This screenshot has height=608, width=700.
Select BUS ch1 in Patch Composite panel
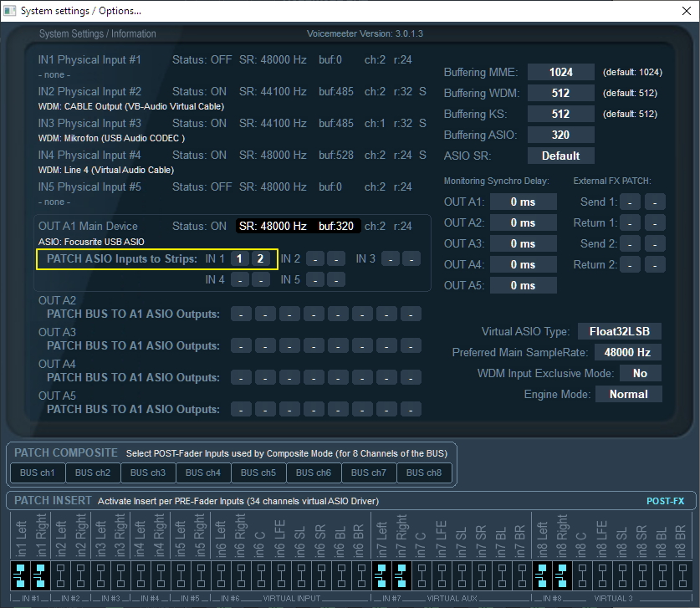pos(37,473)
